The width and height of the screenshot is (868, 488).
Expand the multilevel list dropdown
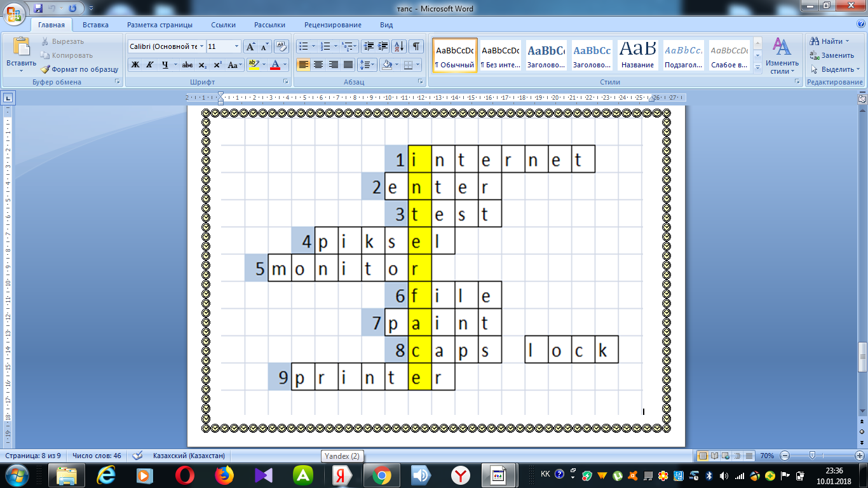[x=356, y=46]
